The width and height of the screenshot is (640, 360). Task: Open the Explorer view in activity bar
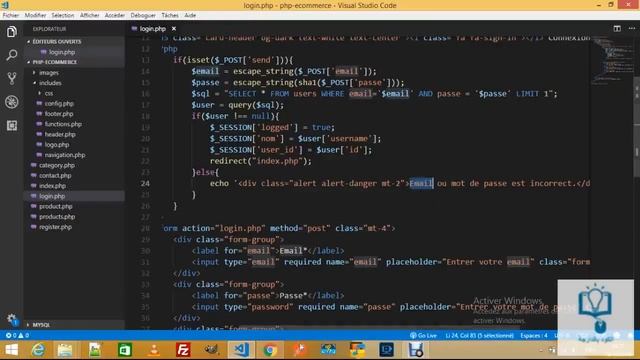click(11, 31)
